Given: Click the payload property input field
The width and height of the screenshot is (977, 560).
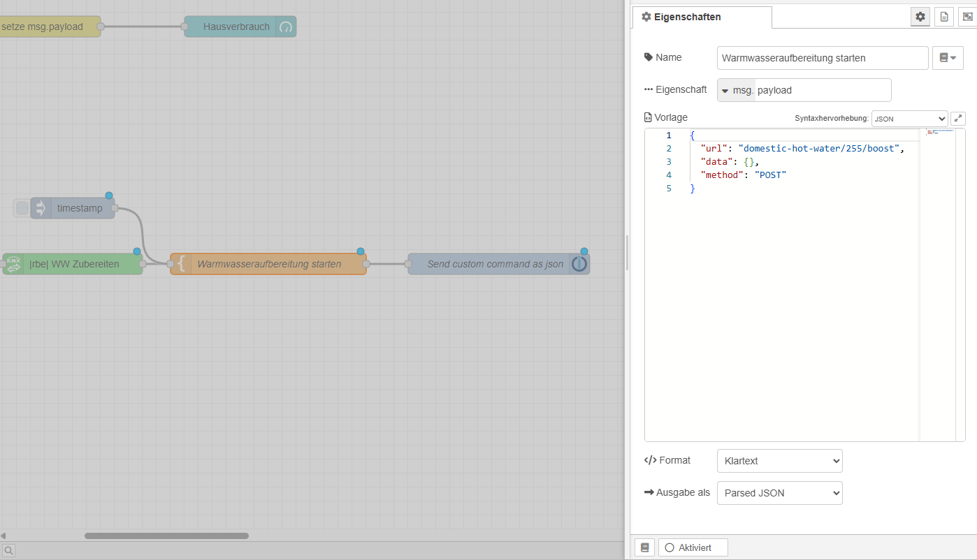Looking at the screenshot, I should (823, 90).
